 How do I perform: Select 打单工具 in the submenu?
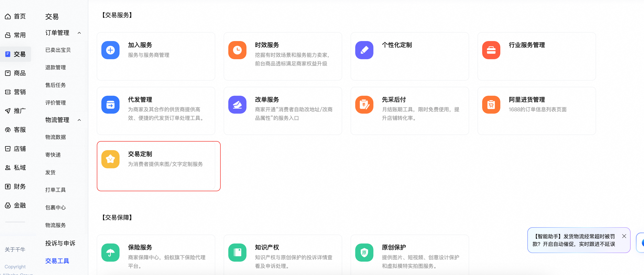pos(55,190)
